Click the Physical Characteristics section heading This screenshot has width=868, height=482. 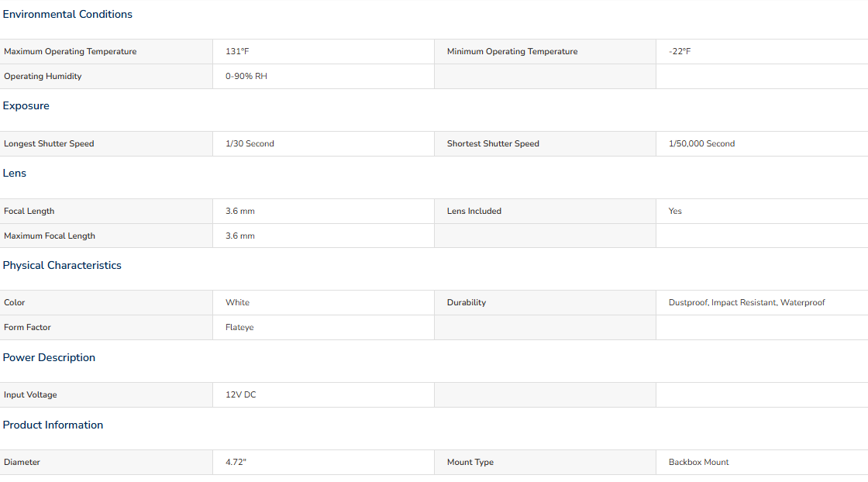(62, 265)
